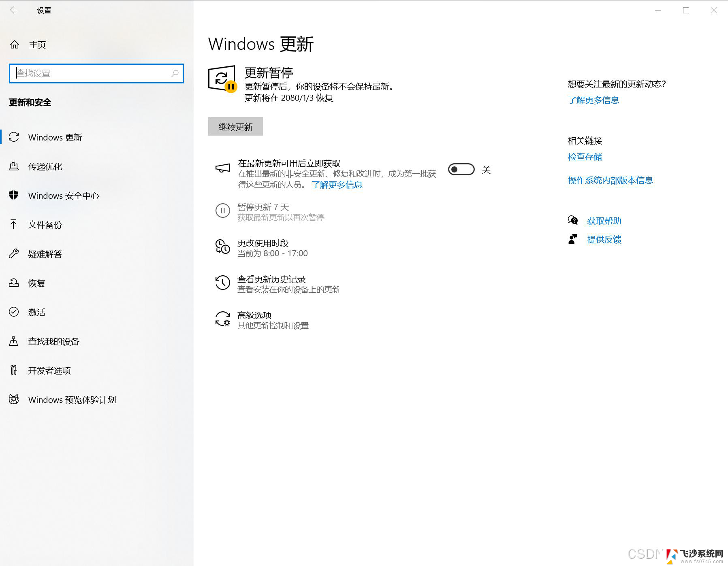The height and width of the screenshot is (566, 728).
Task: Click the active hours clock icon
Action: (x=223, y=247)
